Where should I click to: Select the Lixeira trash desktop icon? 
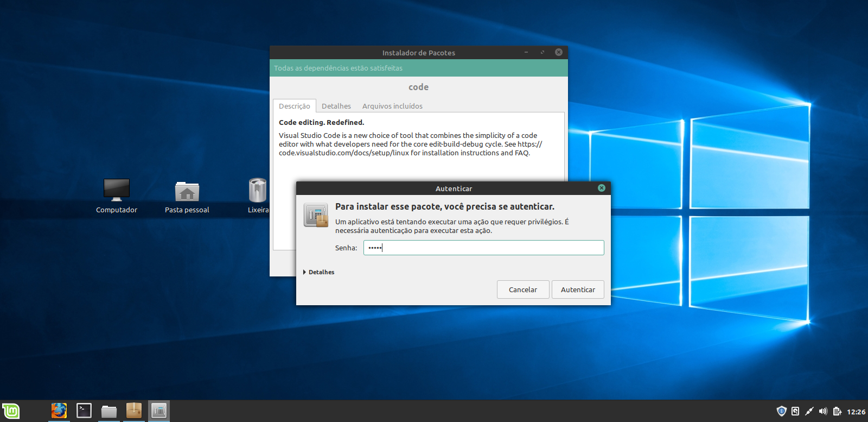(258, 196)
